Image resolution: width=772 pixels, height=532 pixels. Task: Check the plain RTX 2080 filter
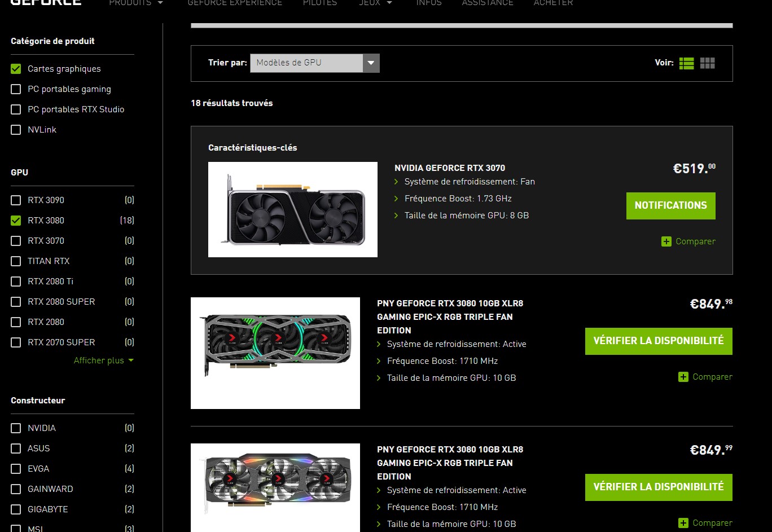click(x=16, y=322)
